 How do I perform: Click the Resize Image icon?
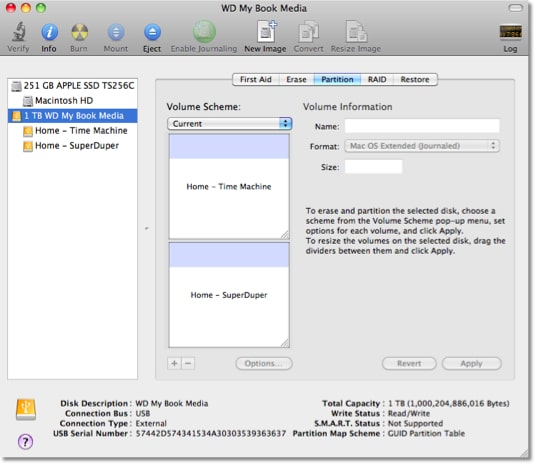(x=356, y=32)
